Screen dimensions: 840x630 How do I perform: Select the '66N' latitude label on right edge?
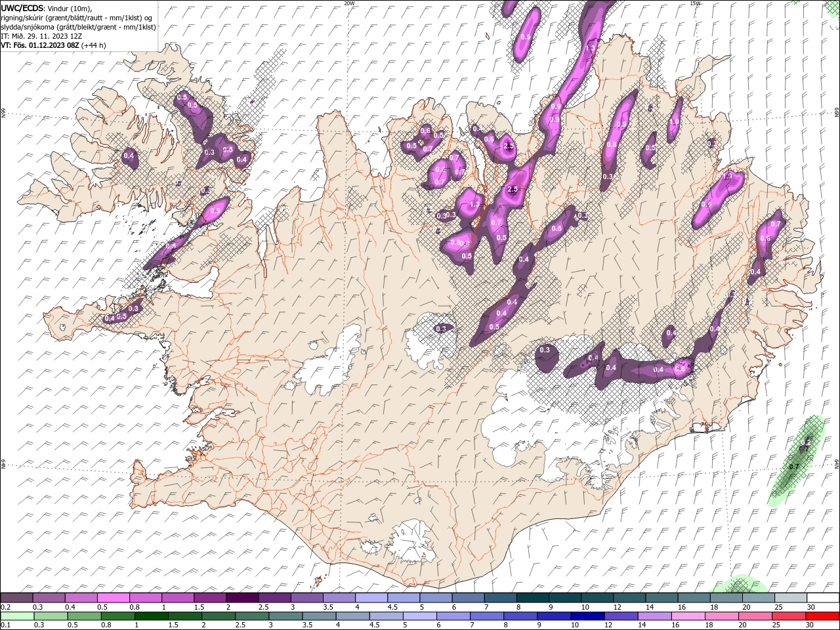tap(837, 113)
